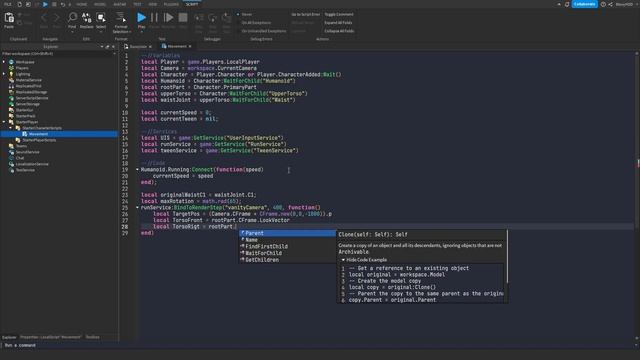
Task: Click the help icon at top right
Action: pyautogui.click(x=603, y=4)
